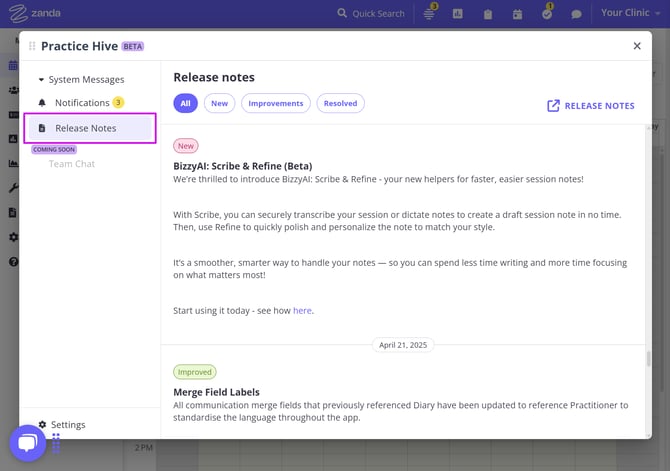
Task: Click the calendar icon in top bar
Action: click(x=517, y=14)
